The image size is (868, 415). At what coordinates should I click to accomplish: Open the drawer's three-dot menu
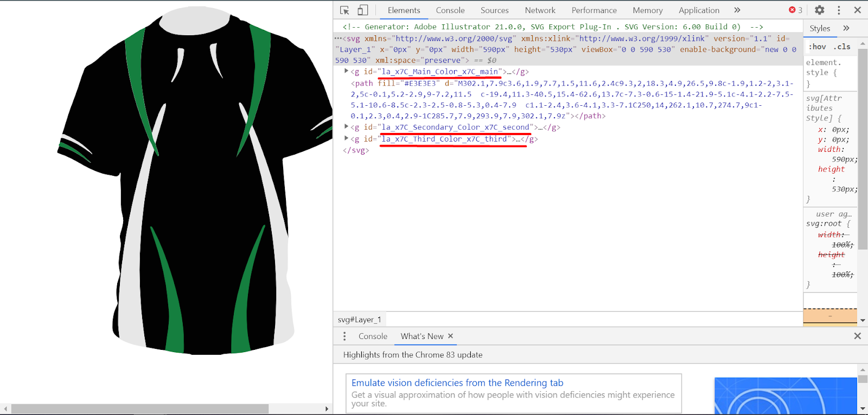coord(344,336)
